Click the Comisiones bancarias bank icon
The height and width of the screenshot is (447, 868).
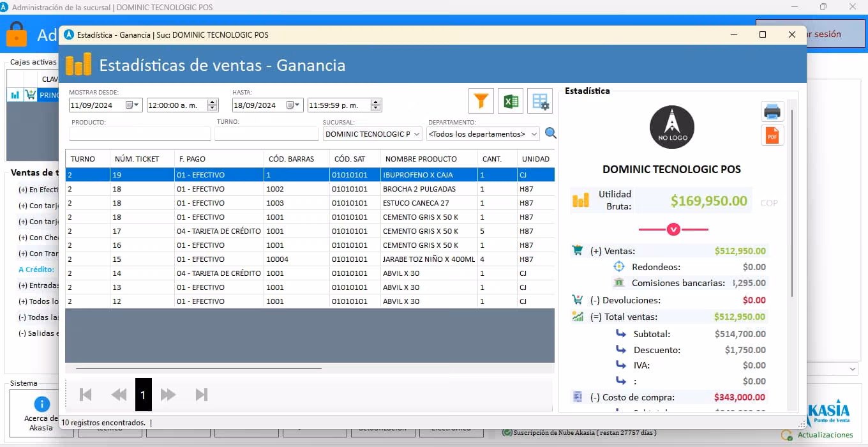618,282
